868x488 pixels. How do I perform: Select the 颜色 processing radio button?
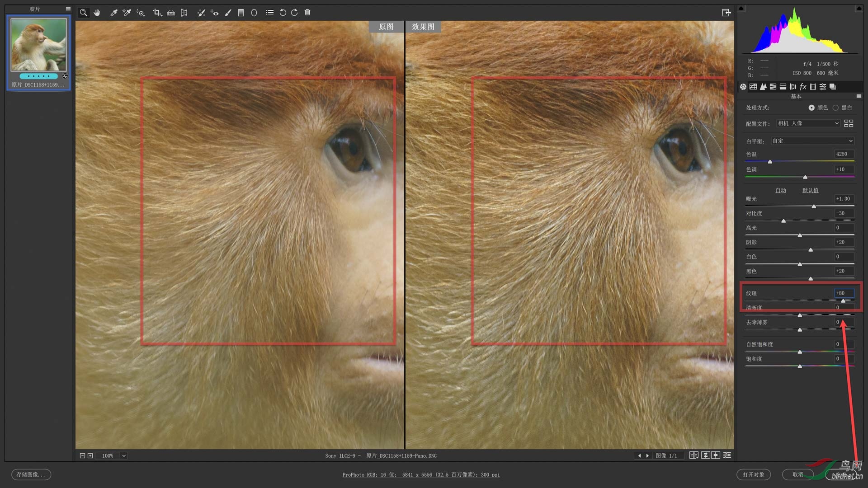[x=811, y=108]
